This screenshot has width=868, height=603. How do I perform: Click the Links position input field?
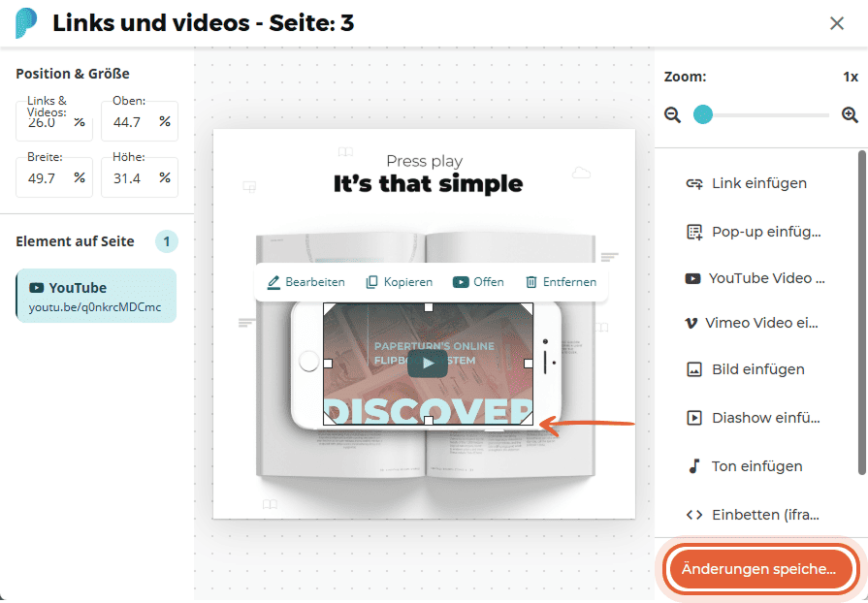(54, 122)
